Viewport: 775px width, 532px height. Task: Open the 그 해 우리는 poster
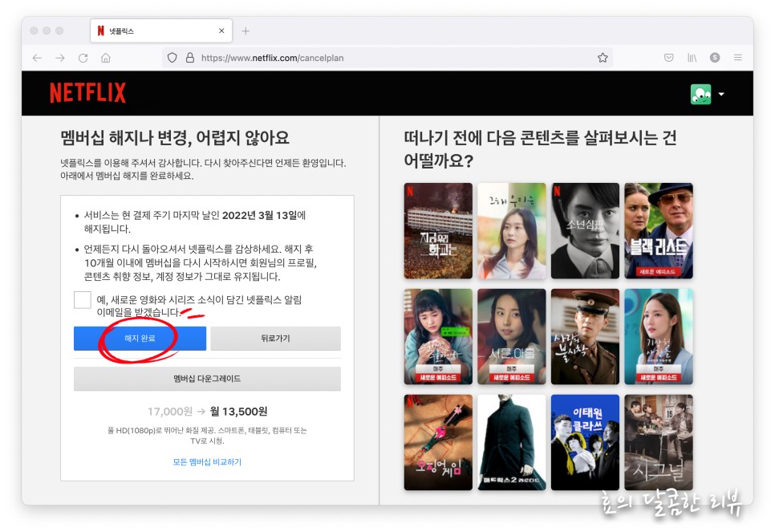click(x=512, y=231)
